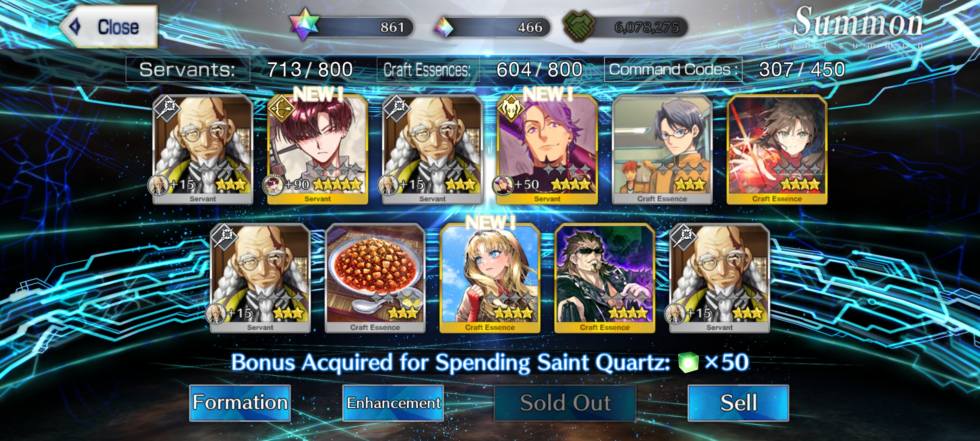Open the Formation menu

tap(240, 403)
